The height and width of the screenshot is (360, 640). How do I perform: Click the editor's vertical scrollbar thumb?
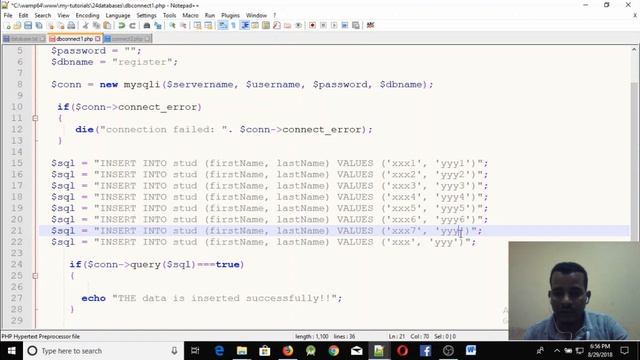(x=634, y=161)
